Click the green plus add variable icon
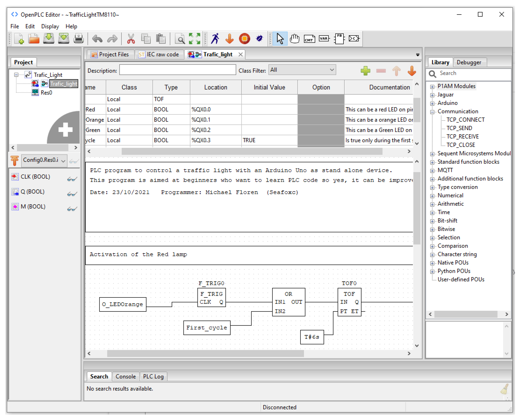Screen dimensions: 520x420 [365, 71]
